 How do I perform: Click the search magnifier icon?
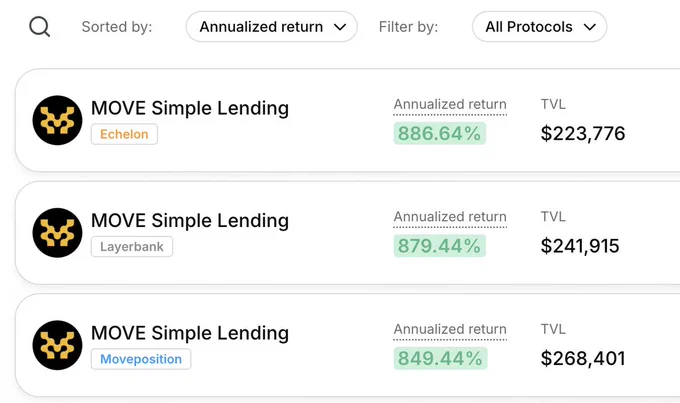pyautogui.click(x=39, y=27)
